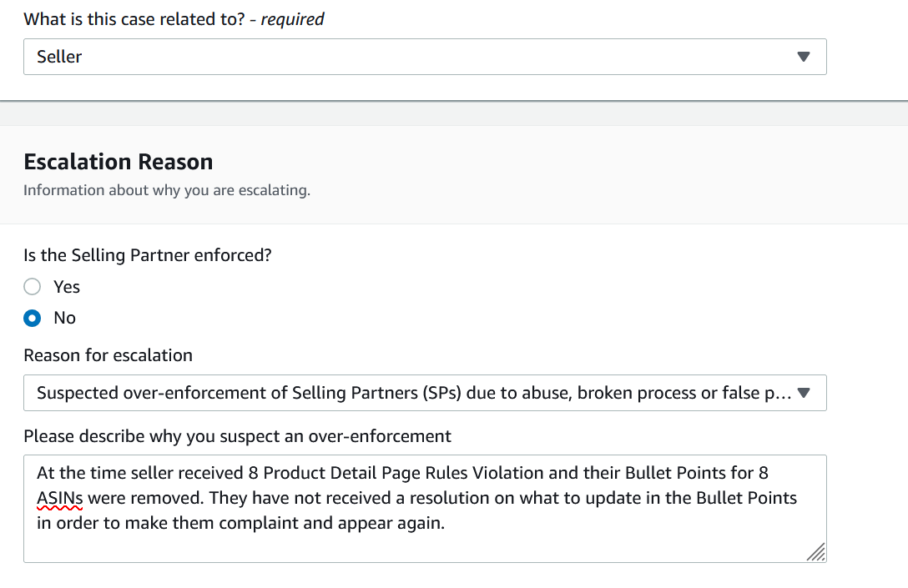Click the arrow on Suspected over-enforcement dropdown
908x588 pixels.
pyautogui.click(x=803, y=393)
